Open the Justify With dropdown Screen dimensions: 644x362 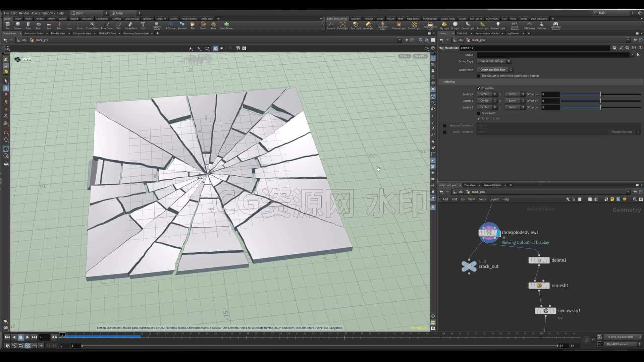pyautogui.click(x=495, y=70)
